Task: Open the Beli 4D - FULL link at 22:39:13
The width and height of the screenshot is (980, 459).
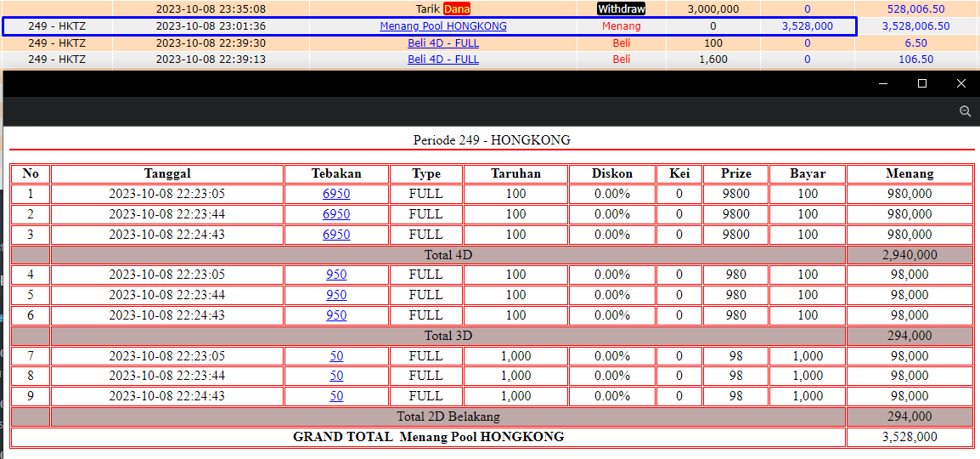Action: [x=443, y=59]
